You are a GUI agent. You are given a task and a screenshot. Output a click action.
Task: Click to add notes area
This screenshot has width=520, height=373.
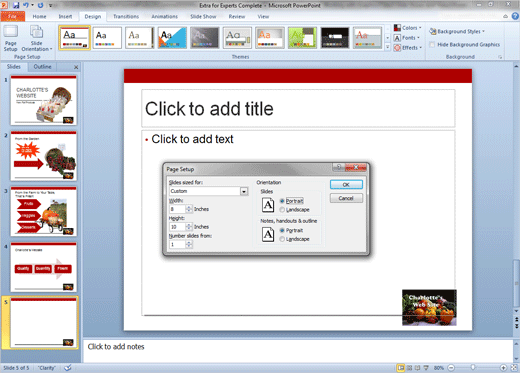pyautogui.click(x=298, y=350)
